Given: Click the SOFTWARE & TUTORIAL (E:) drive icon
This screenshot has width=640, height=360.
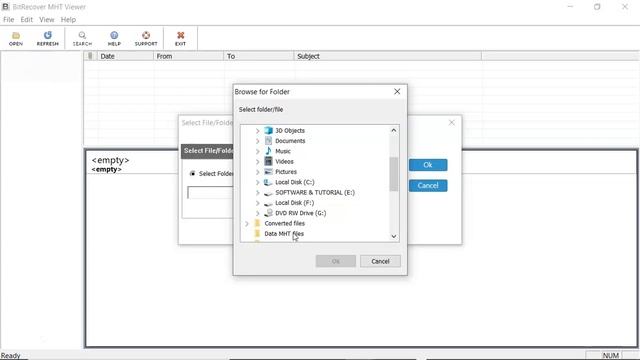Looking at the screenshot, I should tap(268, 193).
